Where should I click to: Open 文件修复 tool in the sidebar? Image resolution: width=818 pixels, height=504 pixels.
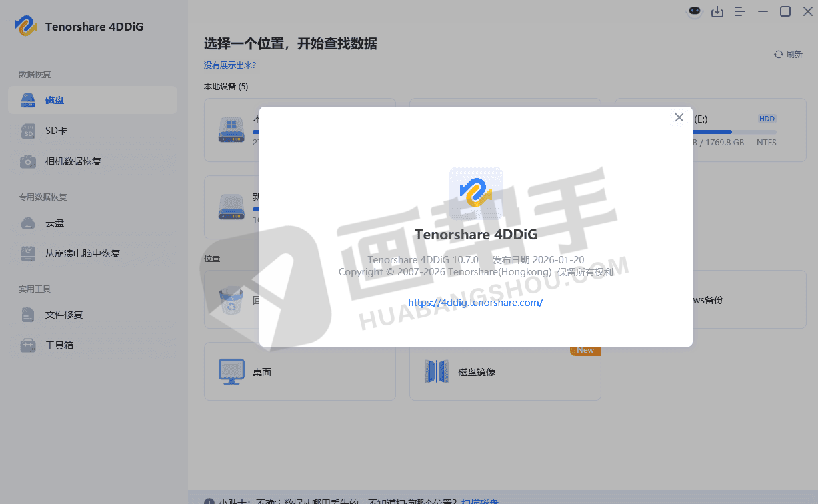click(x=93, y=315)
